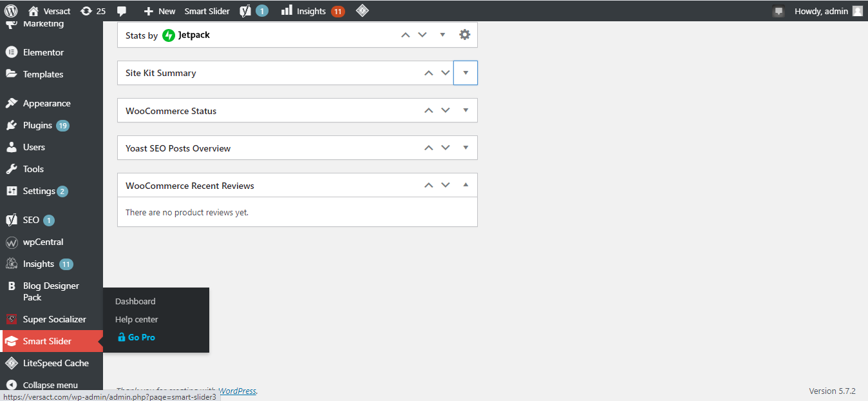Click the Templates folder icon
Viewport: 868px width, 401px height.
click(x=11, y=74)
